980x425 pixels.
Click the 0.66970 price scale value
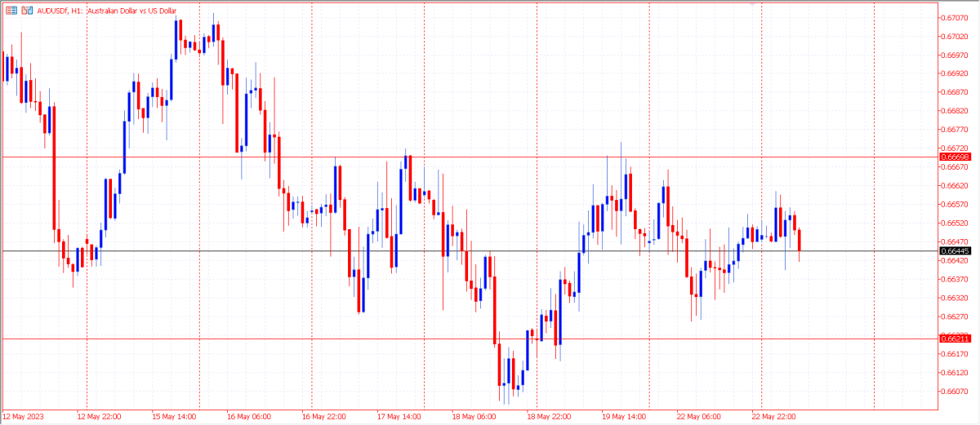tap(955, 55)
